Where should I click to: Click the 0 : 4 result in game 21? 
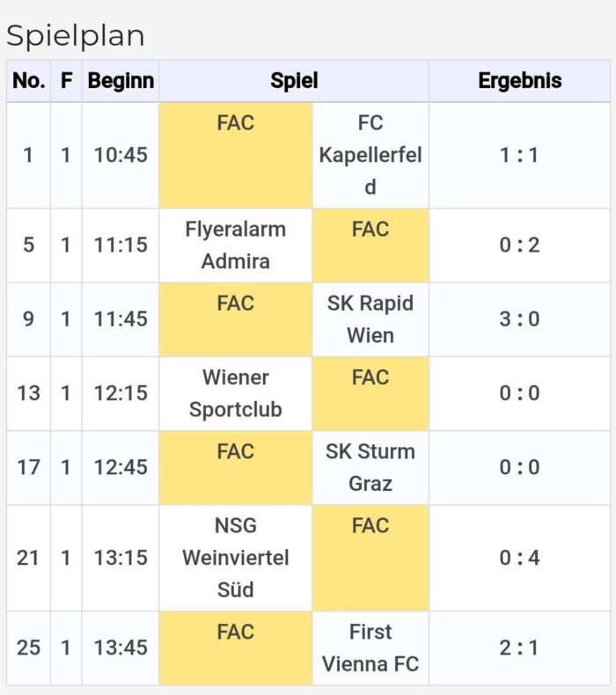point(519,558)
